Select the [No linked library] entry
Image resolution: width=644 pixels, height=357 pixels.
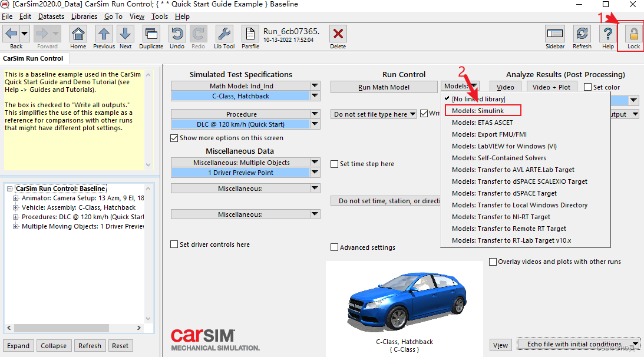[x=478, y=99]
